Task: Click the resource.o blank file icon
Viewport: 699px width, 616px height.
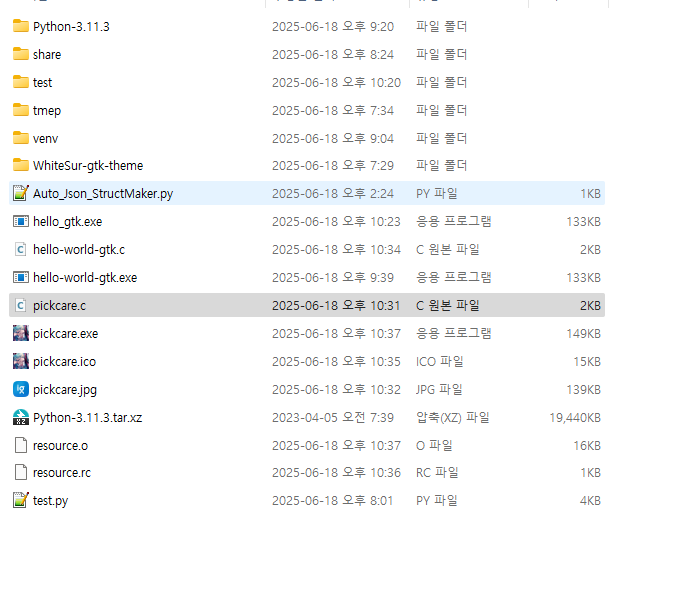Action: point(21,445)
